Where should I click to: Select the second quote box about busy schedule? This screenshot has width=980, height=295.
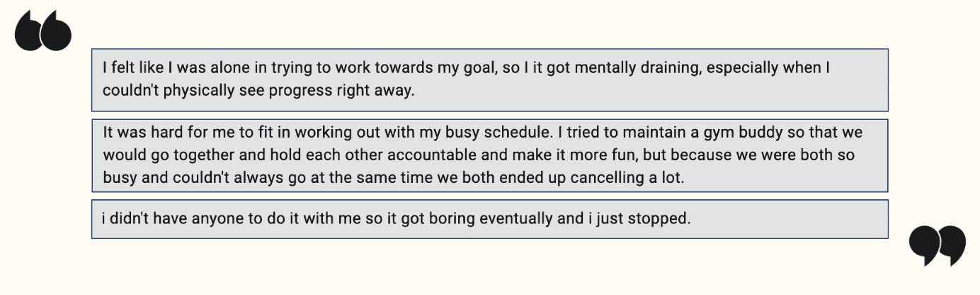(490, 155)
